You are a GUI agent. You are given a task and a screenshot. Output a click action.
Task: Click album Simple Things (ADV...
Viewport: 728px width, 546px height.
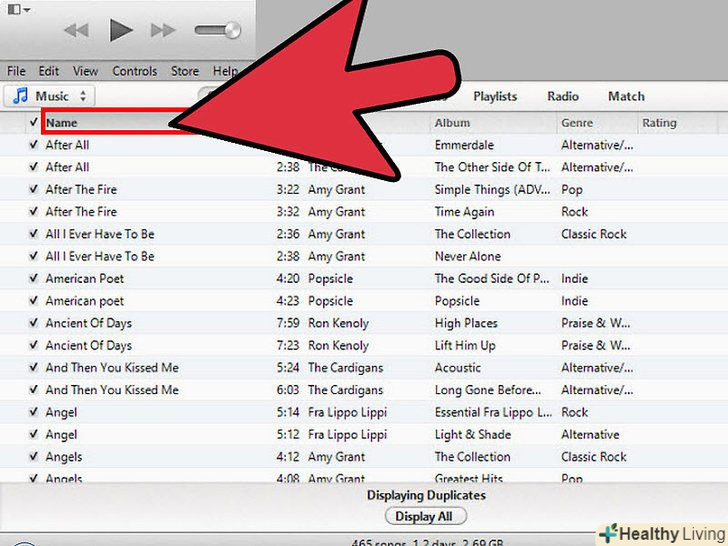pos(492,190)
